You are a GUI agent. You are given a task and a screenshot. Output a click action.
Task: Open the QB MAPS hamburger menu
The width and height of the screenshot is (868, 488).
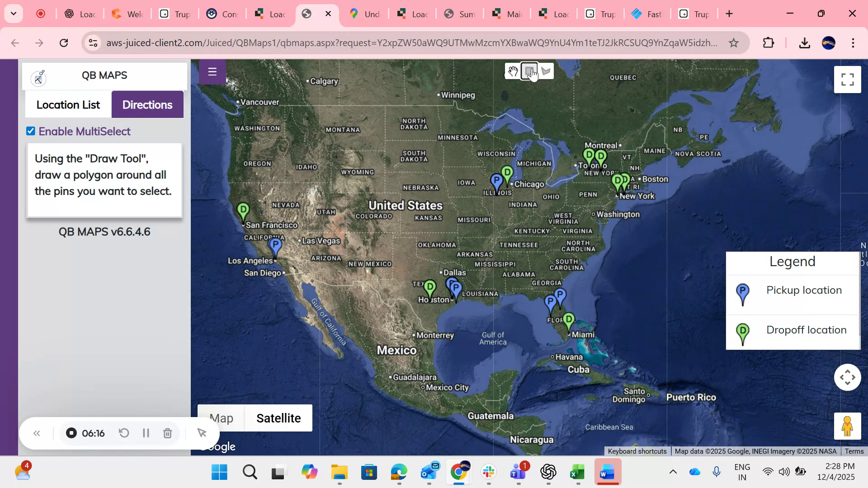click(212, 71)
